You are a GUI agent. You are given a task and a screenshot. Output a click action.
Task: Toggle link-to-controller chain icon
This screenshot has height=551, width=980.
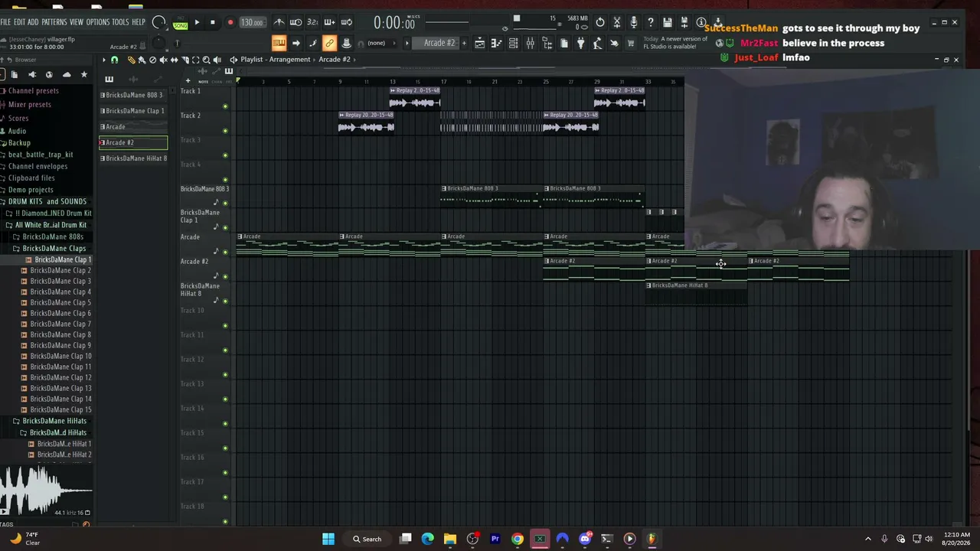(x=329, y=43)
